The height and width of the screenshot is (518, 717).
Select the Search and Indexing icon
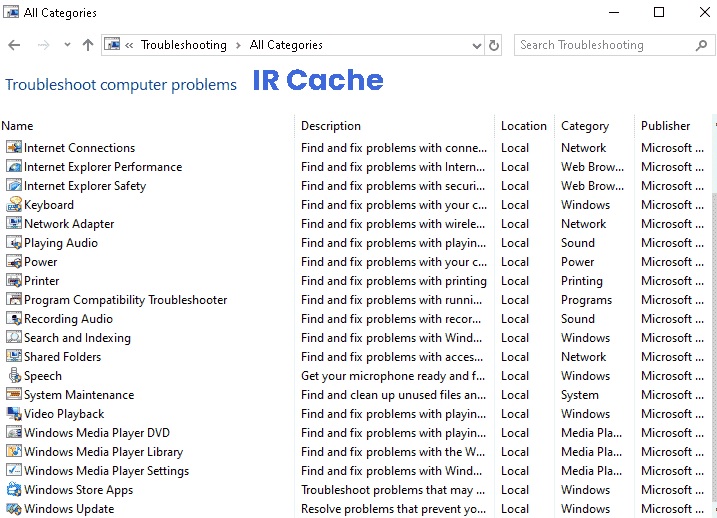point(14,337)
